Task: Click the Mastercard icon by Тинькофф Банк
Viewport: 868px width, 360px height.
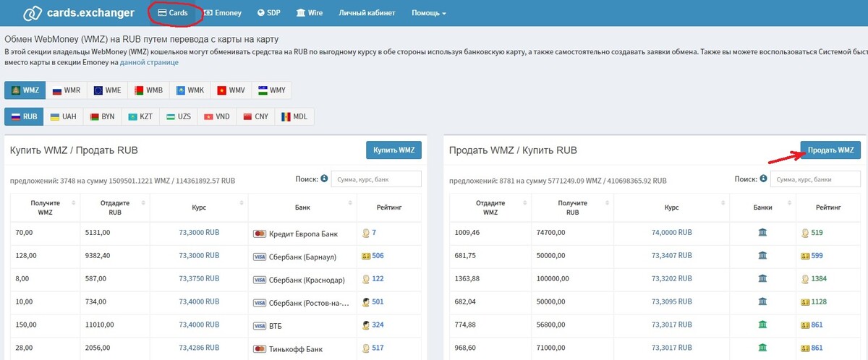Action: click(260, 350)
